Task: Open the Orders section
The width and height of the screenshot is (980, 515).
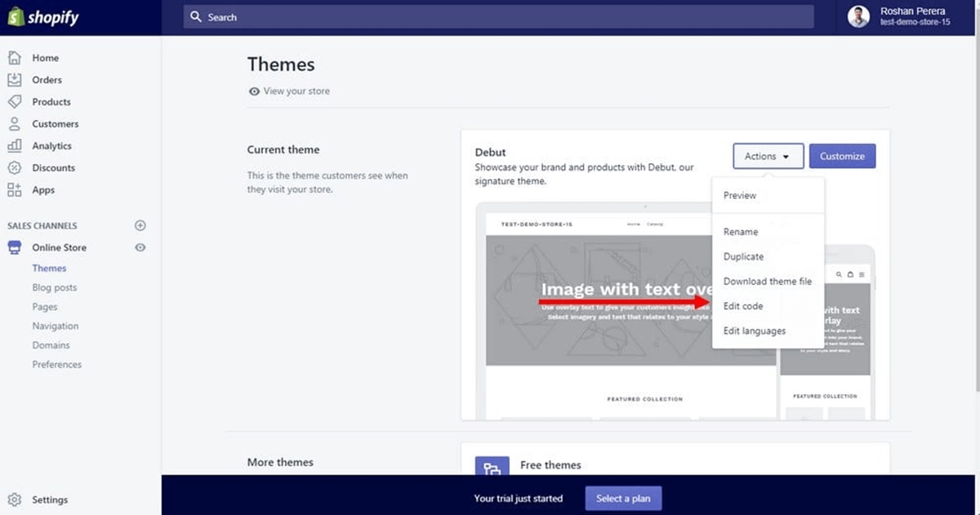Action: [x=47, y=80]
